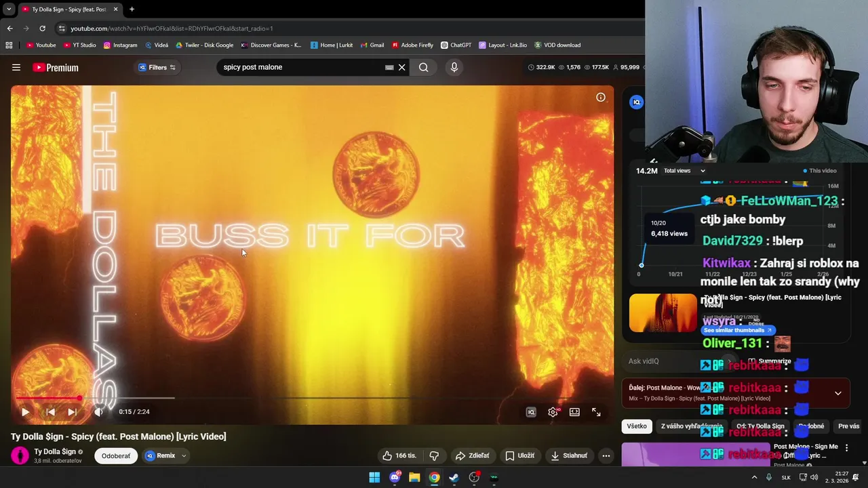Reload the page
868x488 pixels.
[x=42, y=28]
